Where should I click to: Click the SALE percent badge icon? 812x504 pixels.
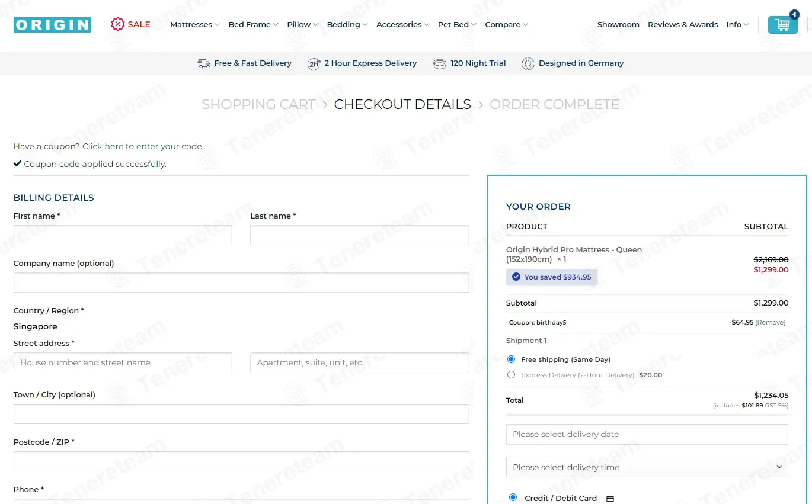[x=118, y=24]
